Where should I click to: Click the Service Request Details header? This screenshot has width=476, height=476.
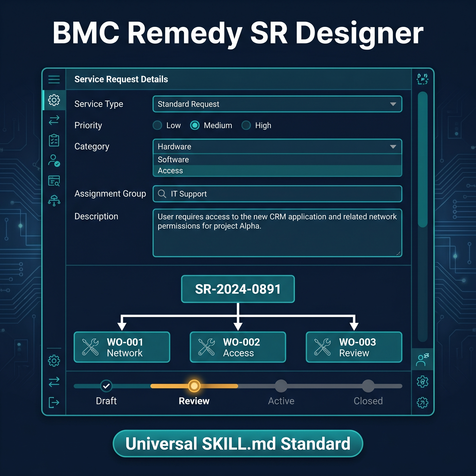click(x=121, y=79)
